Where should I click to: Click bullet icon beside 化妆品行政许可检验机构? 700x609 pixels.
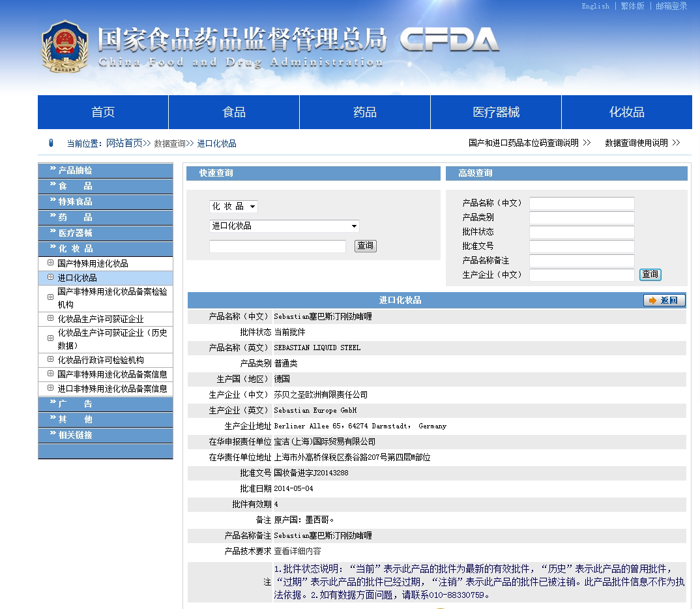tap(50, 359)
